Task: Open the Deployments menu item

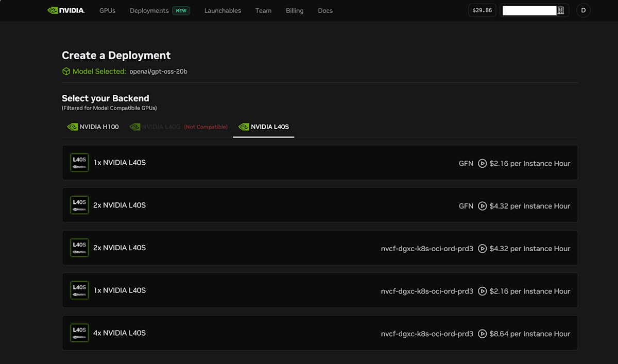Action: pyautogui.click(x=149, y=10)
